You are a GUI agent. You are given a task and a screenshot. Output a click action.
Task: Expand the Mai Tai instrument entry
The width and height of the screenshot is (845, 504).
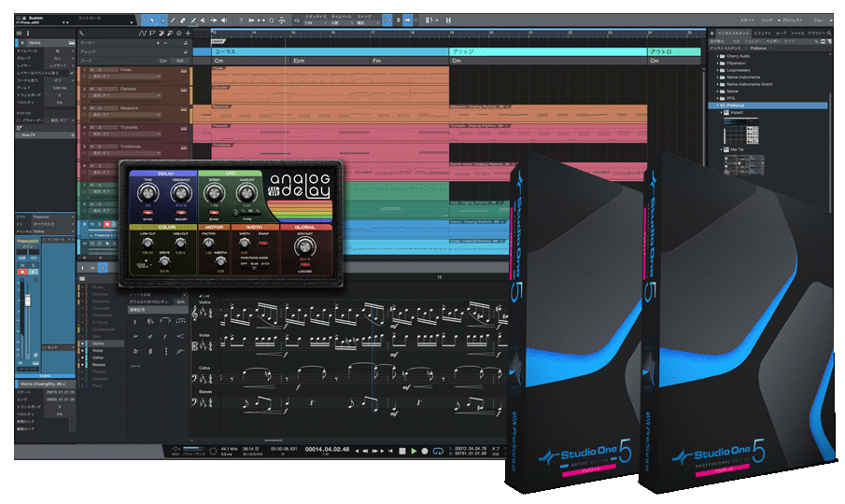point(722,149)
